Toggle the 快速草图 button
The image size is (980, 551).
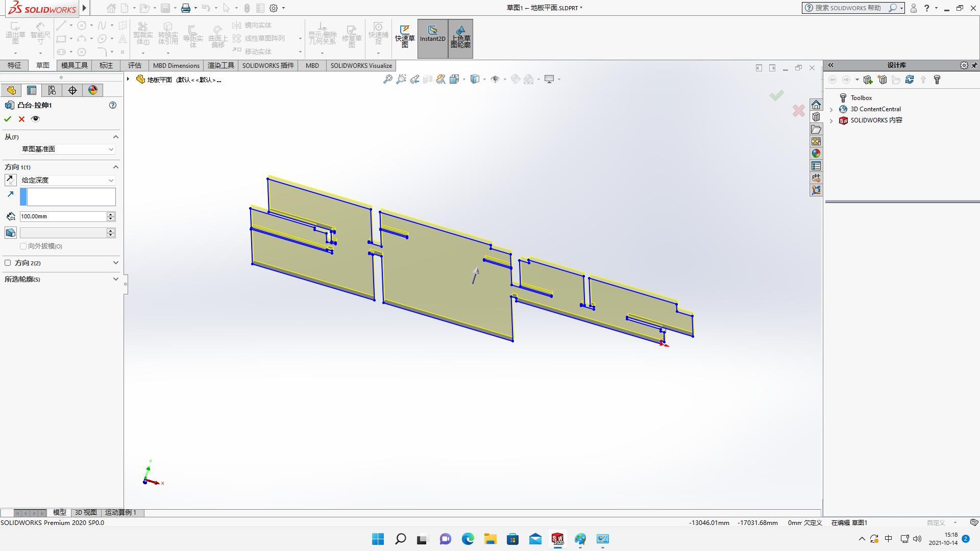[405, 36]
